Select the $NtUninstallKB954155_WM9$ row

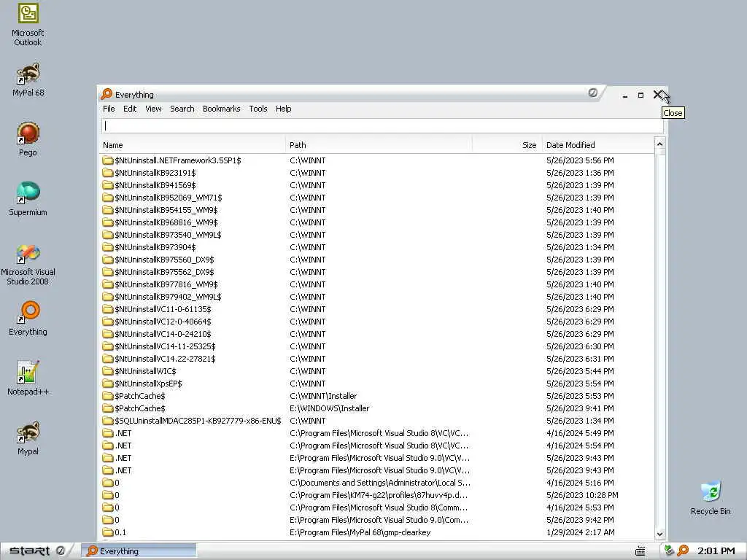pyautogui.click(x=377, y=210)
